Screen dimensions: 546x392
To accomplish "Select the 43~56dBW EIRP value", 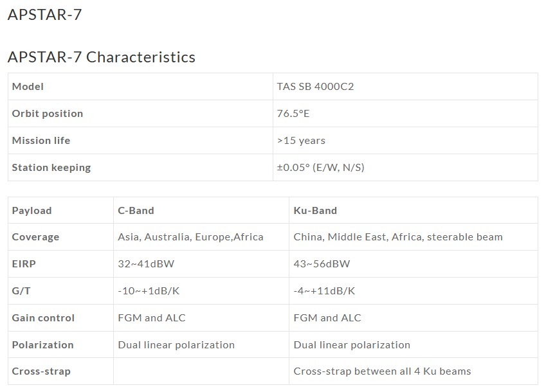I will tap(322, 263).
